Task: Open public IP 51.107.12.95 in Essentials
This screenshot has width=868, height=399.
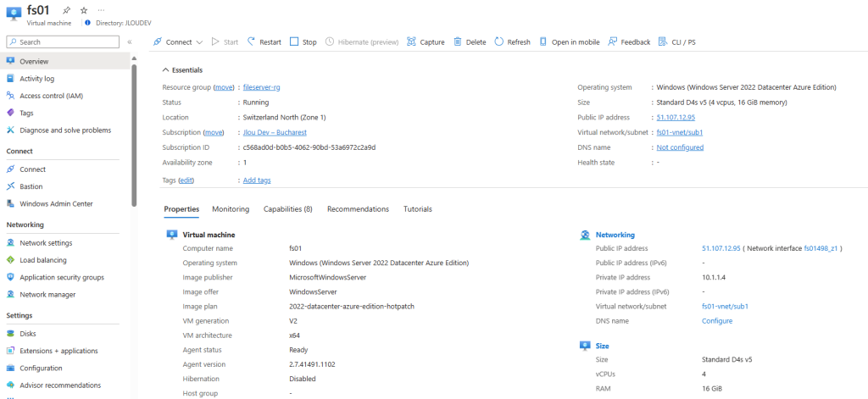Action: (676, 117)
